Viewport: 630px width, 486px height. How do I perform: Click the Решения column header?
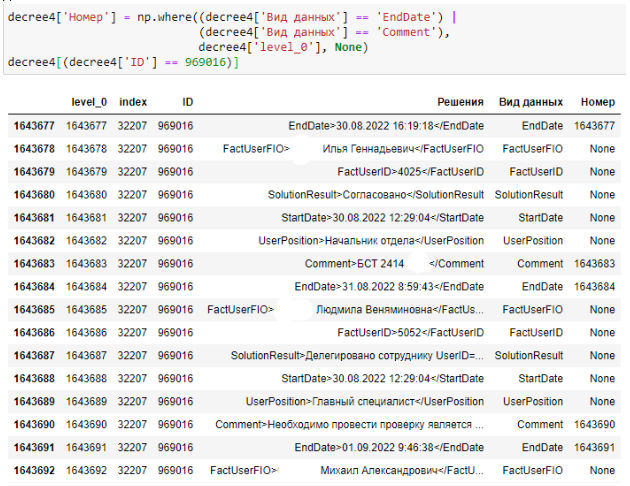pos(460,102)
